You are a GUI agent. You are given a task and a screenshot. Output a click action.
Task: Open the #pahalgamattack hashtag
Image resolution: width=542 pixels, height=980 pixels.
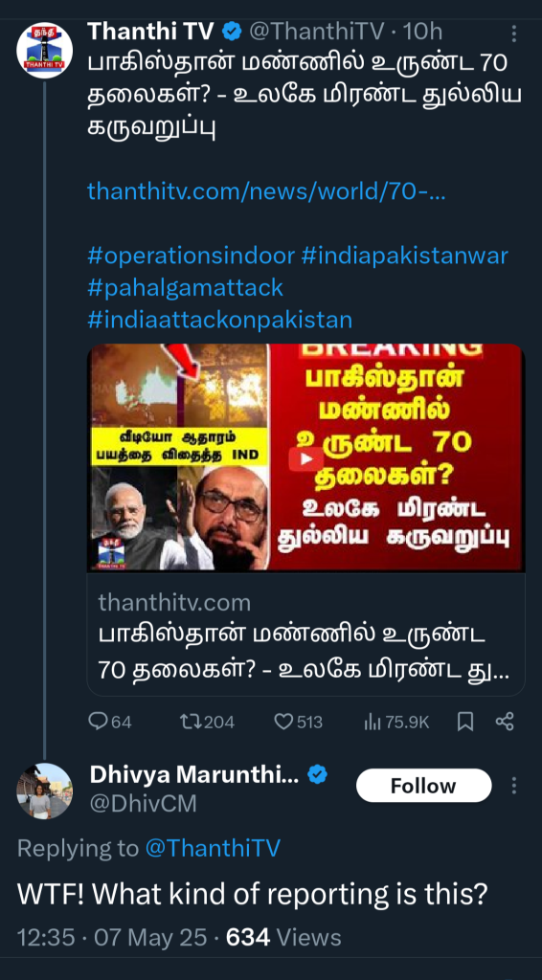point(185,287)
